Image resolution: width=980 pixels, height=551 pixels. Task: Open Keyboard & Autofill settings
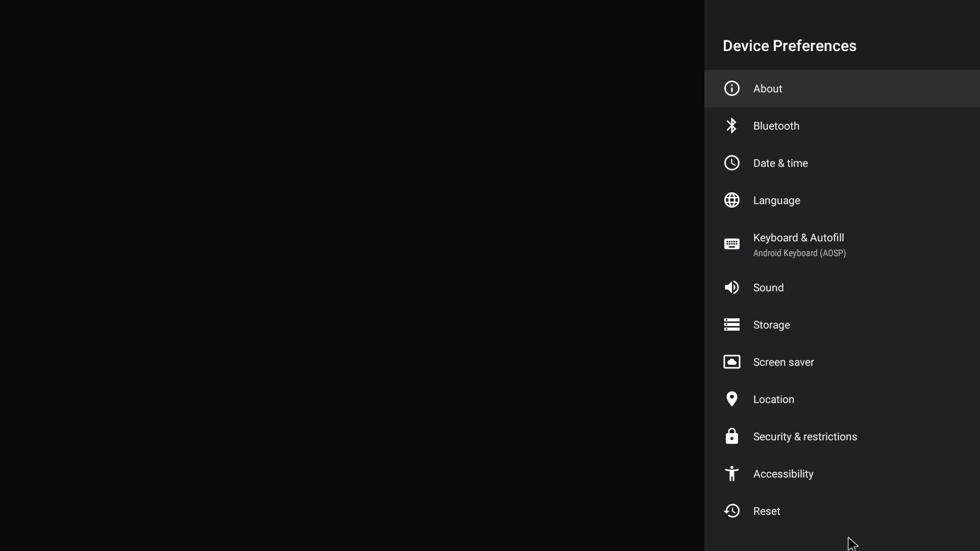pos(798,238)
